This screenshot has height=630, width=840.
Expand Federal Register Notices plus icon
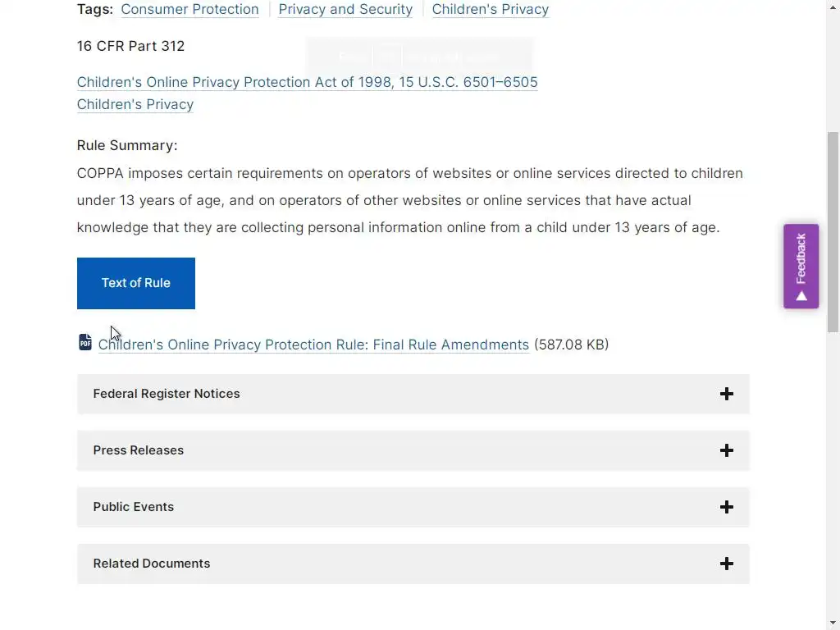726,395
